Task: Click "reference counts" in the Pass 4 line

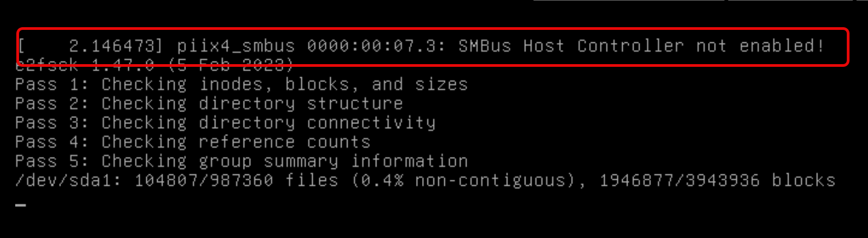Action: pos(284,142)
